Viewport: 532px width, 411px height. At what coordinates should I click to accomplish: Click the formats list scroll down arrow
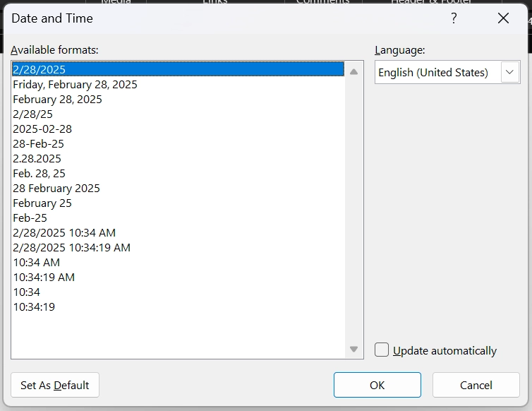pos(353,350)
